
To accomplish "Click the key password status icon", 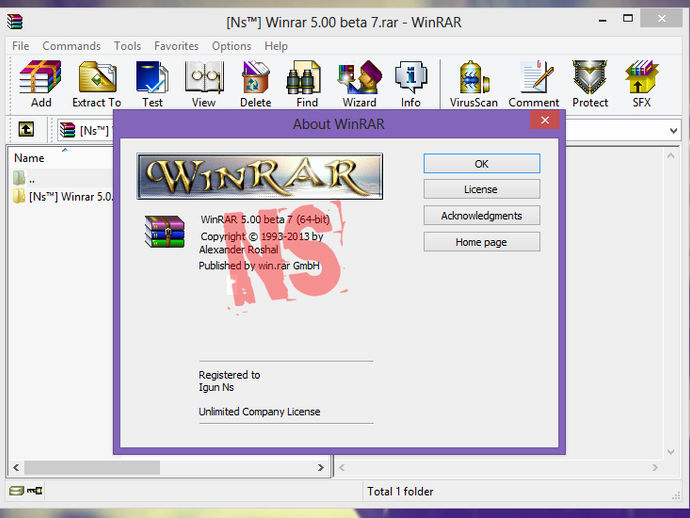I will click(x=34, y=490).
